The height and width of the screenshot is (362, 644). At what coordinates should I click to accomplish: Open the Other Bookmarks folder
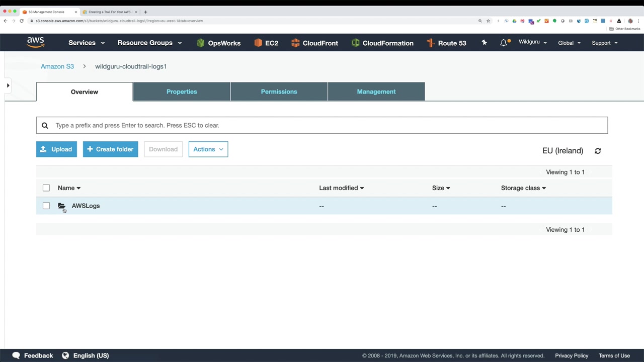[x=625, y=29]
